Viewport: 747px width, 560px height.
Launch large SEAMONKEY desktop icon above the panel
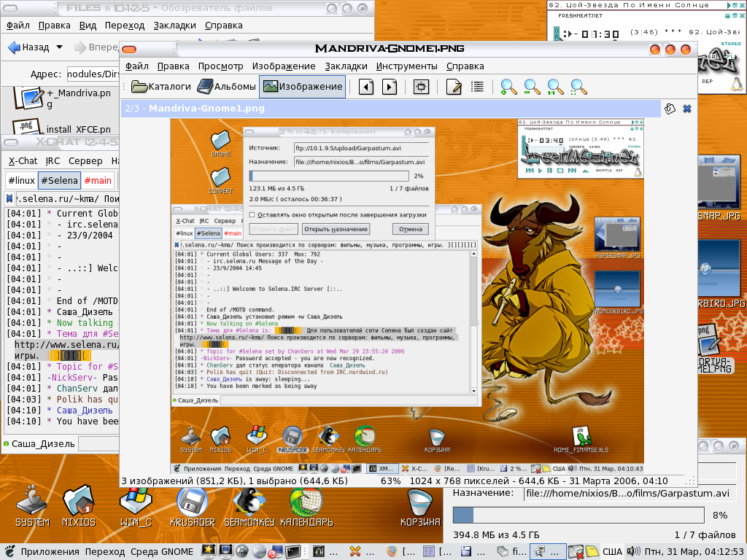tap(249, 506)
